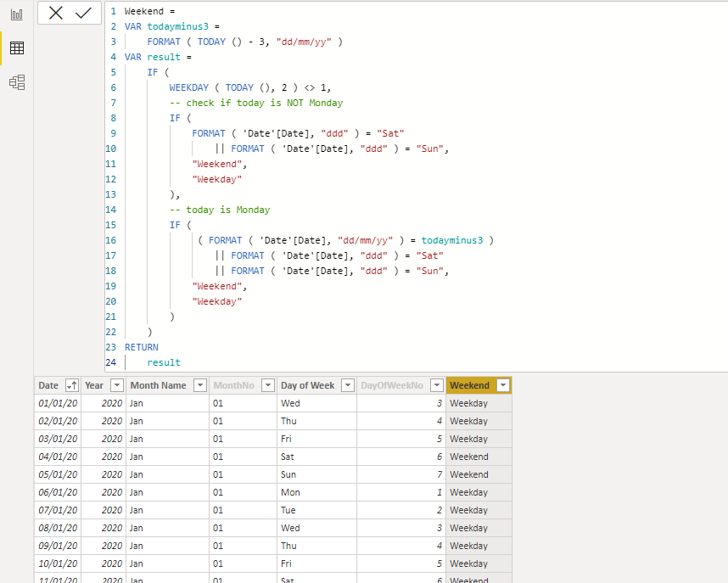Screen dimensions: 728x583
Task: Open Weekend column filter dropdown
Action: coord(503,385)
